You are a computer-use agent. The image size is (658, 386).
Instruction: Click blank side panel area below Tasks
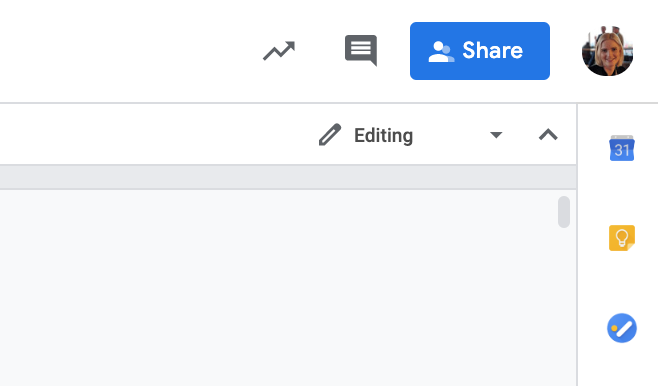[618, 367]
